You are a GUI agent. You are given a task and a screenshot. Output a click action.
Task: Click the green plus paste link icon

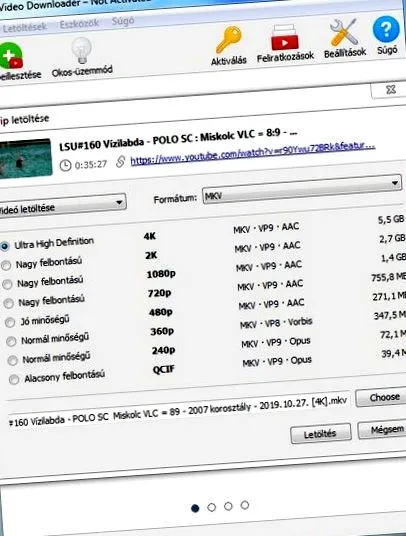click(x=11, y=56)
